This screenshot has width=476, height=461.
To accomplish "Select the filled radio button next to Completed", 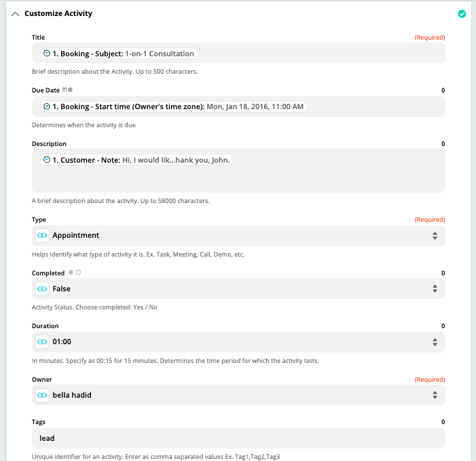I will click(x=71, y=273).
